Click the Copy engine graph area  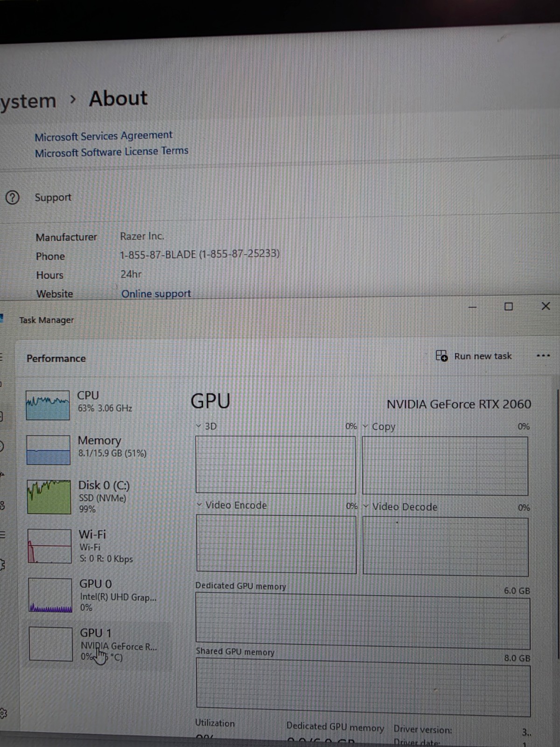click(445, 465)
